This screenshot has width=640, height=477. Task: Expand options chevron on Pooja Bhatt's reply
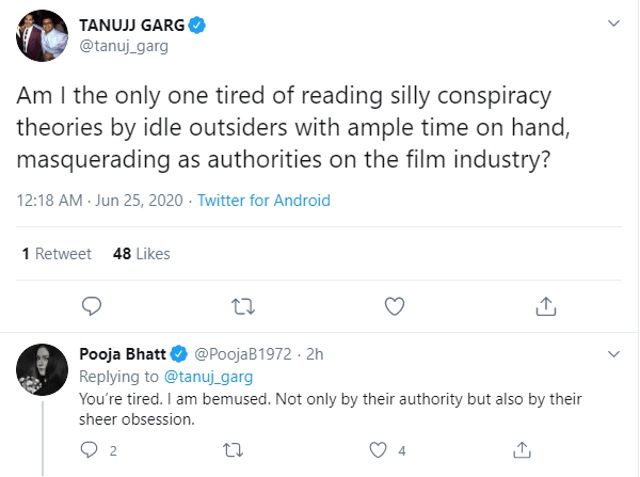point(613,354)
